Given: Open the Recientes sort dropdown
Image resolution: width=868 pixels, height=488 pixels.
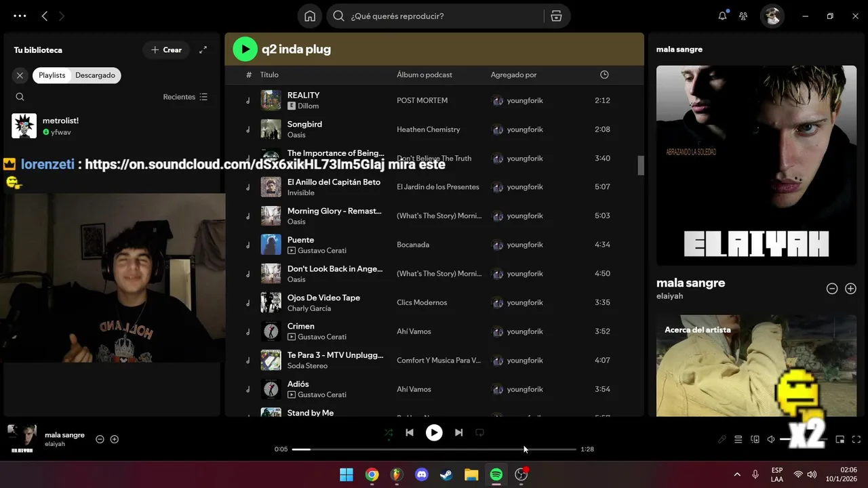Looking at the screenshot, I should [x=185, y=97].
